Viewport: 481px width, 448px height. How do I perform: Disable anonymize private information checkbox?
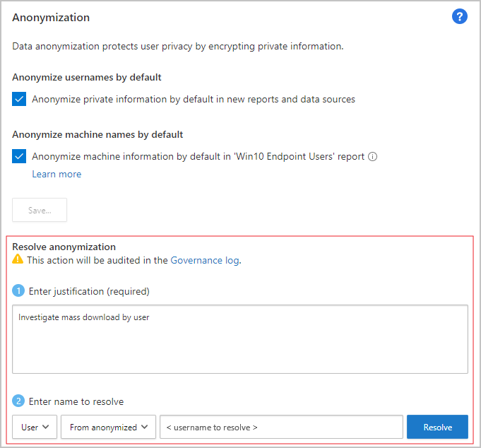point(19,100)
